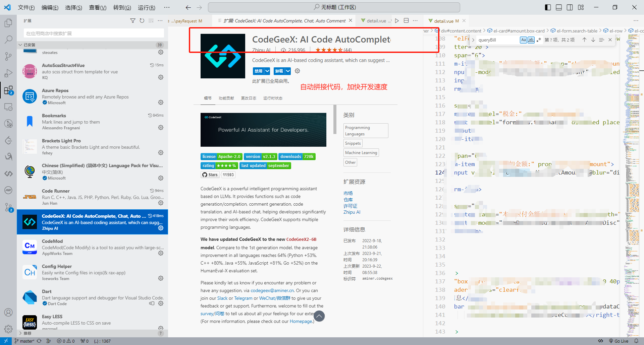Toggle match whole word in find widget
The height and width of the screenshot is (345, 644).
pyautogui.click(x=531, y=40)
